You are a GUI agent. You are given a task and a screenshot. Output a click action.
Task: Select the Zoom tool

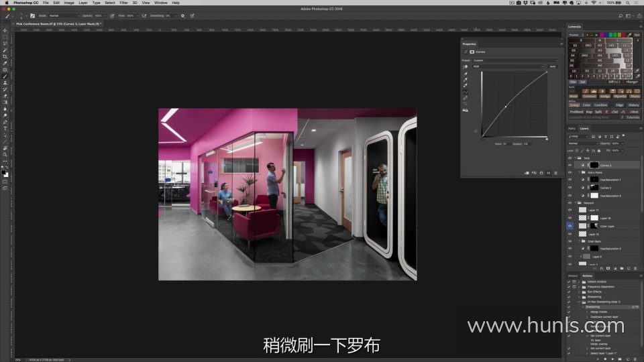click(5, 155)
